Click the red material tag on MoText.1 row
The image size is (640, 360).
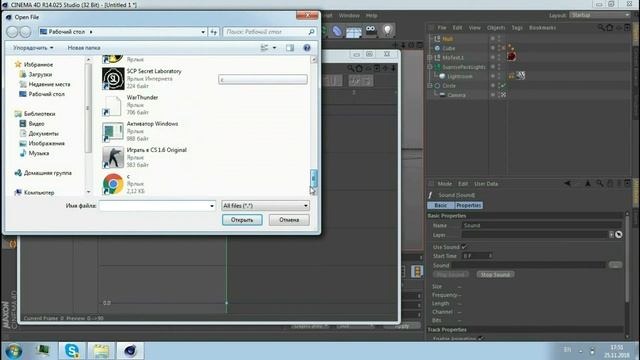[511, 56]
